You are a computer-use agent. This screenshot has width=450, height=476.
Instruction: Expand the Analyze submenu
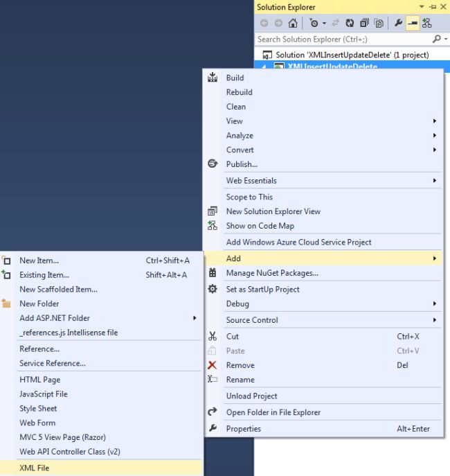323,135
